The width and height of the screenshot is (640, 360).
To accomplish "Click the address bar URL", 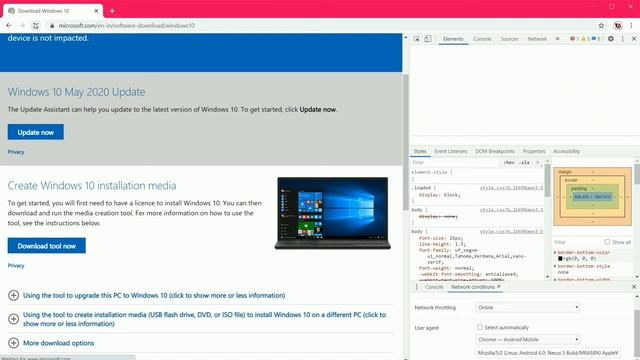I will tap(127, 25).
